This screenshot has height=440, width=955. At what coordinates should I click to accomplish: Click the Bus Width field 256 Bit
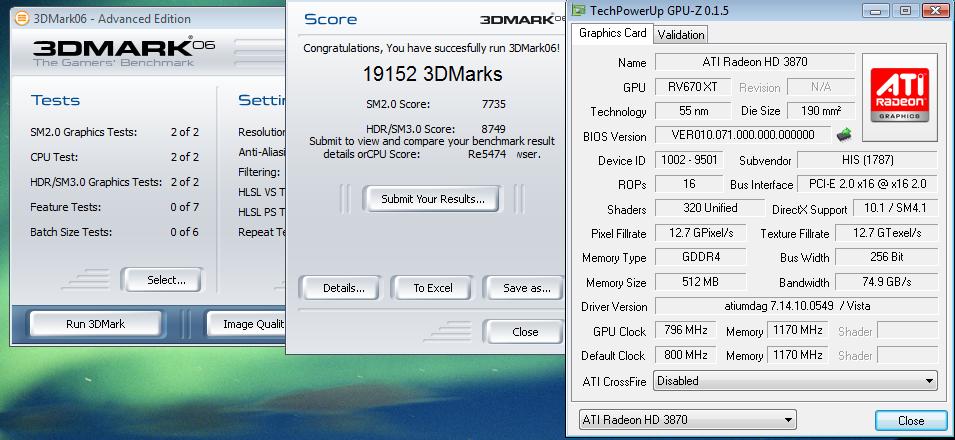click(886, 257)
